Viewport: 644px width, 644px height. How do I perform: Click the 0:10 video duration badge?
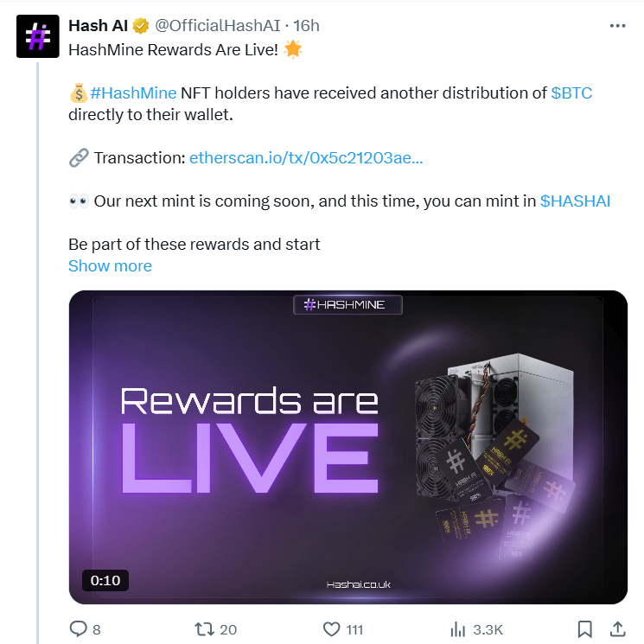coord(105,579)
